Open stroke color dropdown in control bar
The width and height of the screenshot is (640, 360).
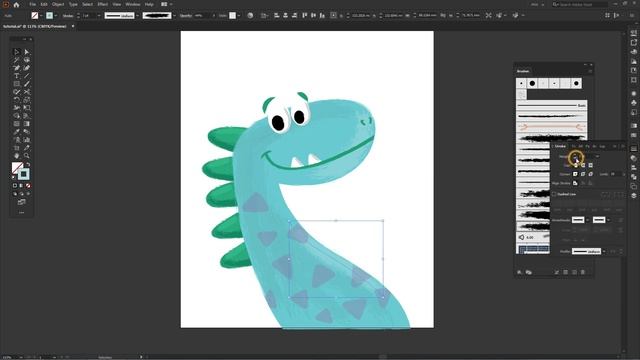coord(56,16)
